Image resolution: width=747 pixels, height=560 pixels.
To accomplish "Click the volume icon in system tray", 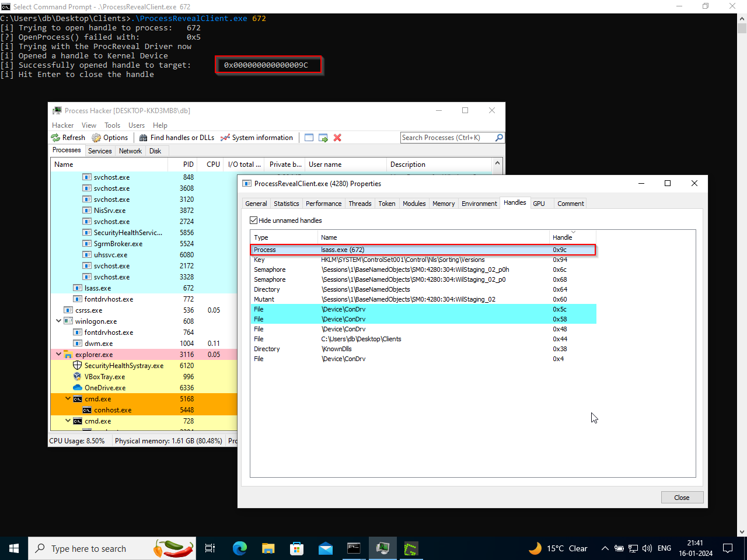I will tap(647, 548).
